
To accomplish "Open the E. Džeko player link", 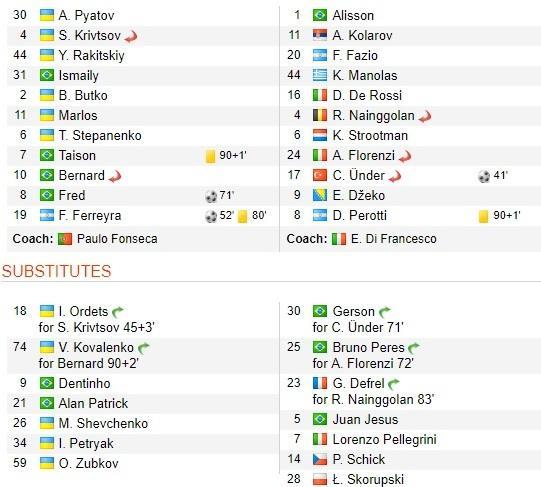I will click(x=358, y=196).
